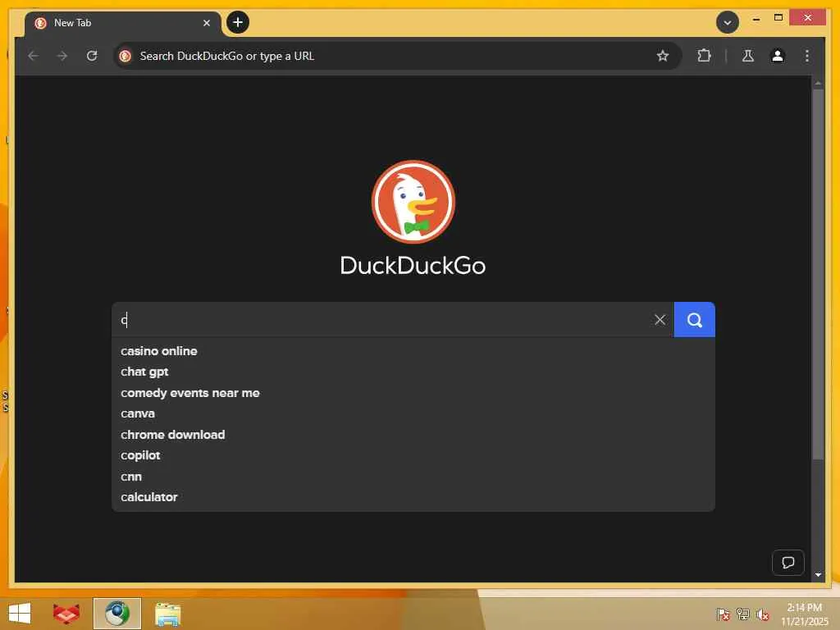Open the labs flask icon
Image resolution: width=840 pixels, height=630 pixels.
(x=748, y=56)
